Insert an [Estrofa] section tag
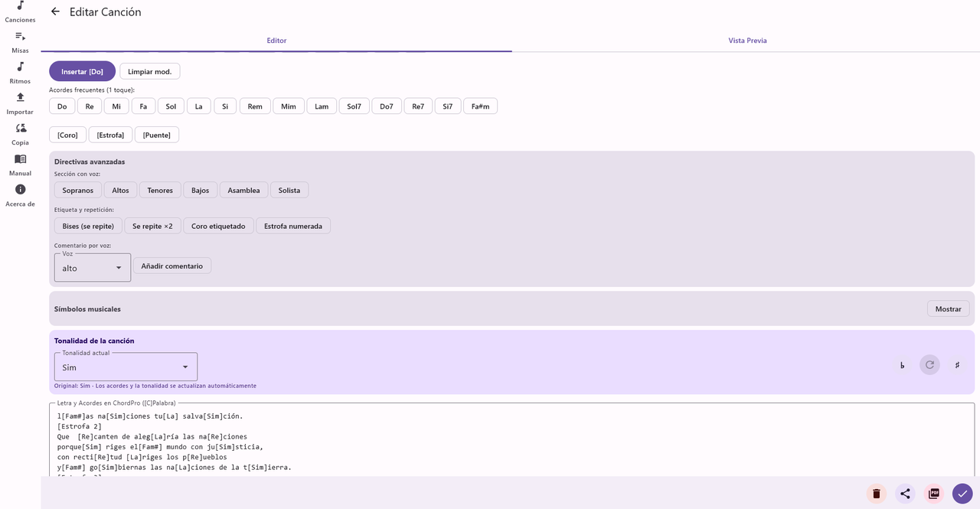The image size is (980, 509). point(110,135)
